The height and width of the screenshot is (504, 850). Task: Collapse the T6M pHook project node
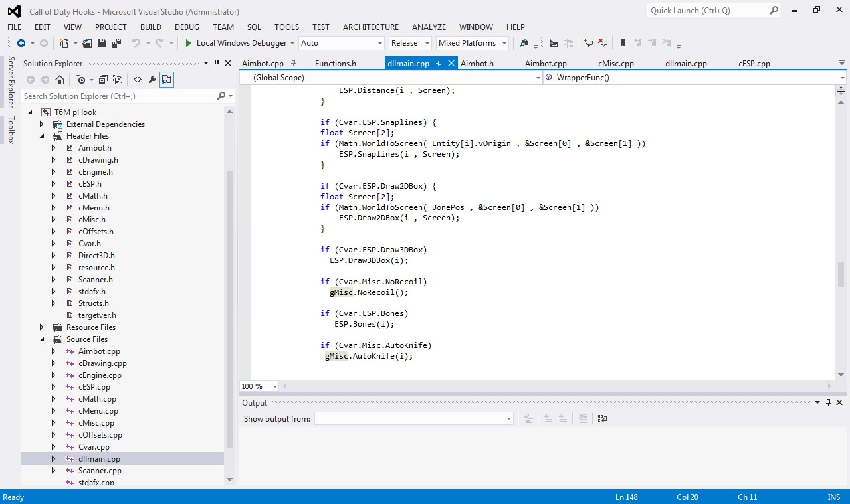[x=30, y=112]
